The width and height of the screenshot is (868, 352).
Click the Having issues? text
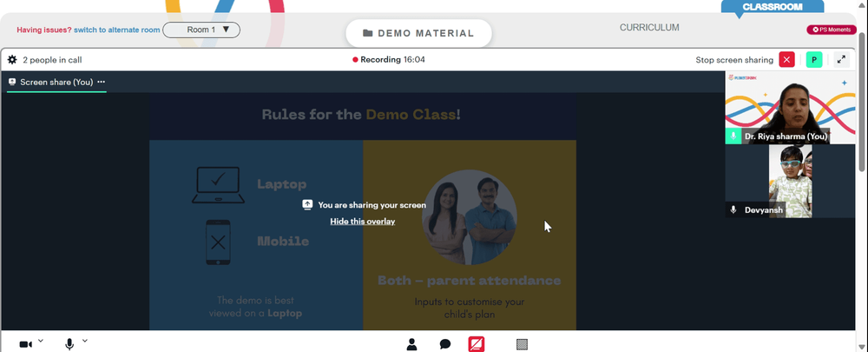coord(43,30)
